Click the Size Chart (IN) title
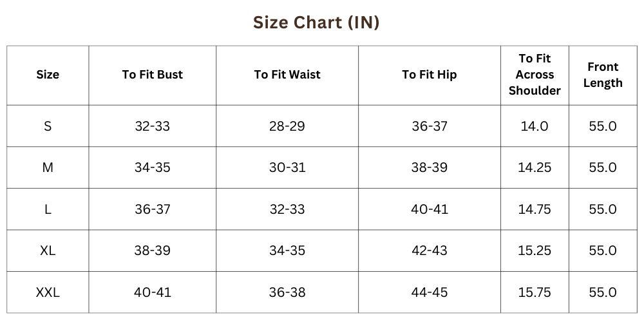Screen dimensions: 644x322 (316, 23)
